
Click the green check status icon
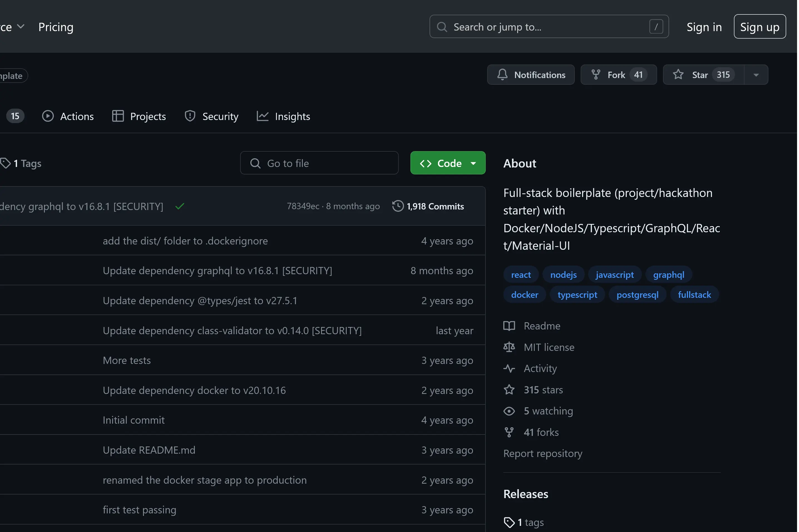coord(180,206)
